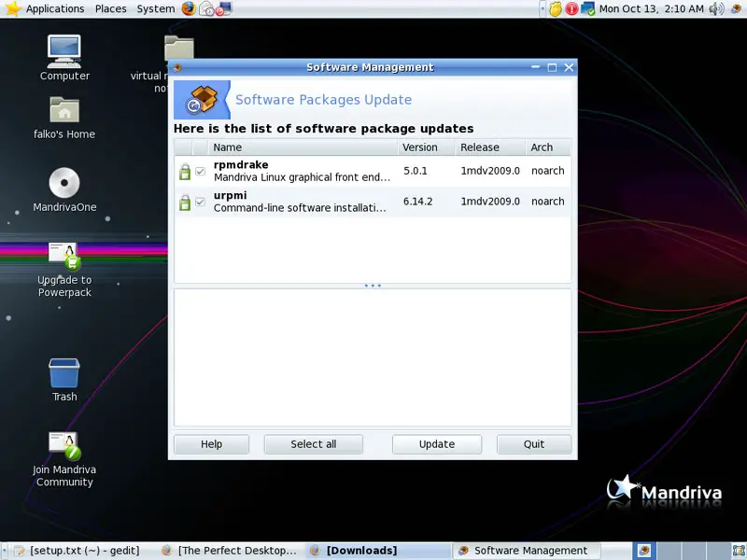The image size is (747, 560).
Task: Open the Firefox launcher in top panel
Action: click(189, 8)
